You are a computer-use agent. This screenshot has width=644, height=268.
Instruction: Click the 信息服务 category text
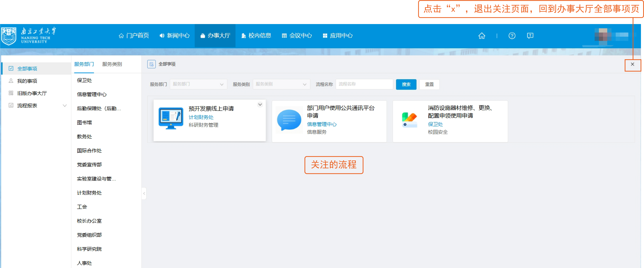(317, 132)
